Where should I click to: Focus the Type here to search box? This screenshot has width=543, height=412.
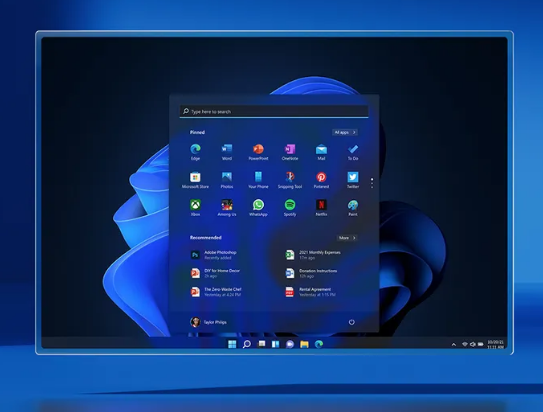tap(274, 111)
